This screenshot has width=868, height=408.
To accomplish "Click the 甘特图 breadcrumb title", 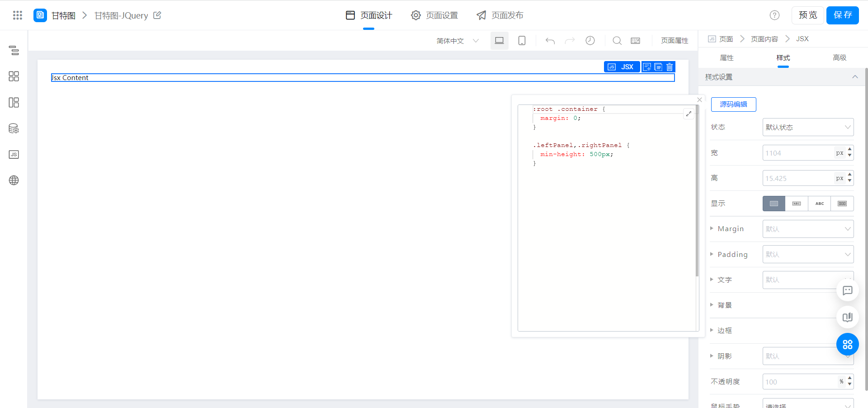I will pos(63,15).
